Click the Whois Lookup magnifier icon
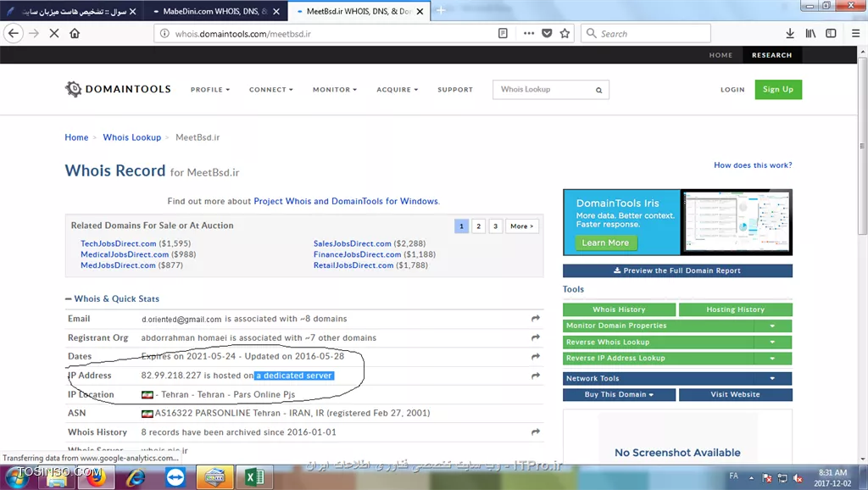Image resolution: width=868 pixels, height=490 pixels. [x=598, y=90]
